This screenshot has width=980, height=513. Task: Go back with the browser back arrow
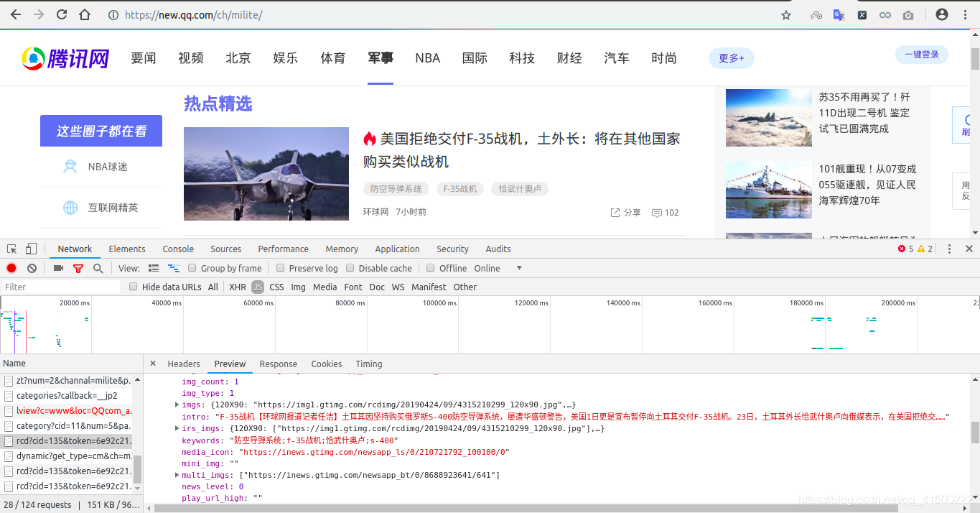[16, 14]
